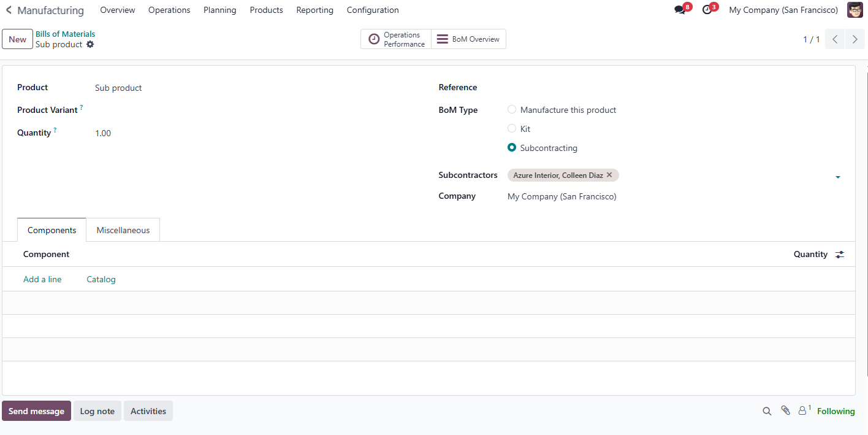Sort by the Quantity column header
Screen dimensions: 868x435
[x=810, y=254]
